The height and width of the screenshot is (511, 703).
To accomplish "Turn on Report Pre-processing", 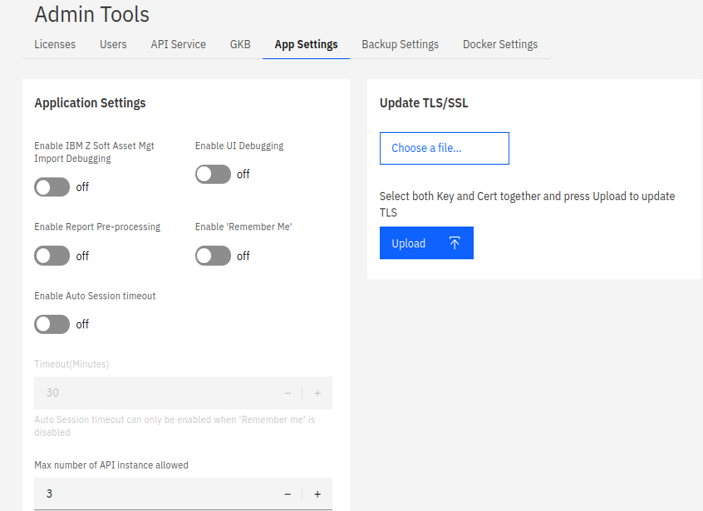I will coord(52,256).
